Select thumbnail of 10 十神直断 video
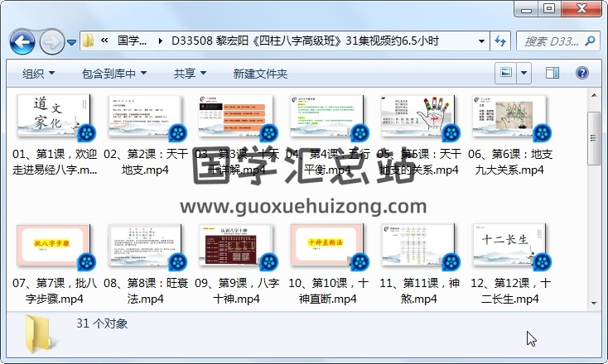Image resolution: width=608 pixels, height=364 pixels. 327,245
